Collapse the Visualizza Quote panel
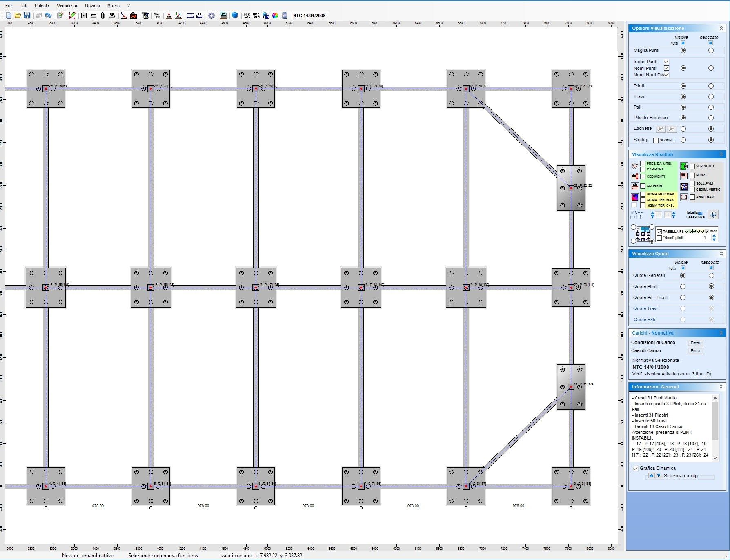The image size is (730, 560). [x=721, y=254]
